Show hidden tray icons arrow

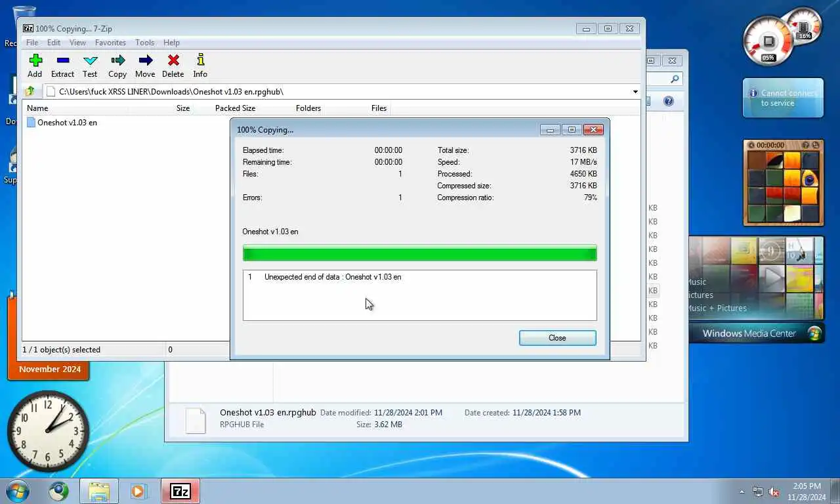[x=742, y=492]
